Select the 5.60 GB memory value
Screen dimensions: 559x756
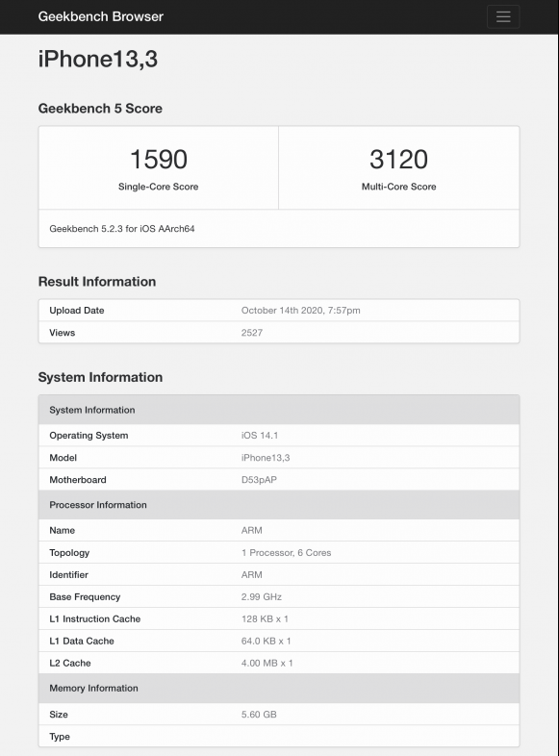point(259,715)
